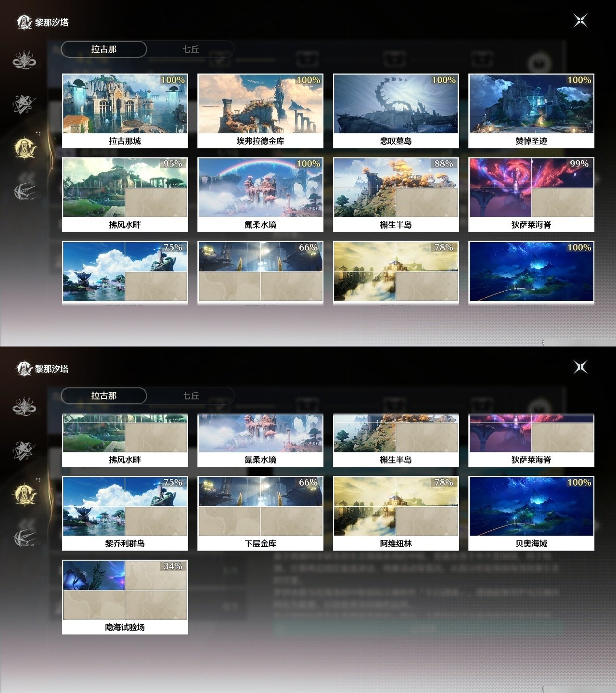Select the star-flower emblem in the lower screenshot's sidebar
Viewport: 616px width, 693px height.
tap(24, 451)
